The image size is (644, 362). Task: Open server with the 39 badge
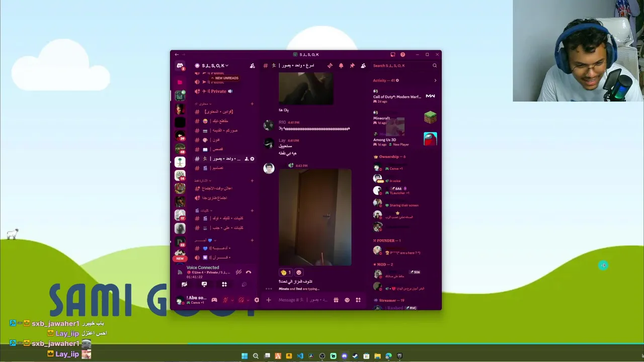point(180,135)
